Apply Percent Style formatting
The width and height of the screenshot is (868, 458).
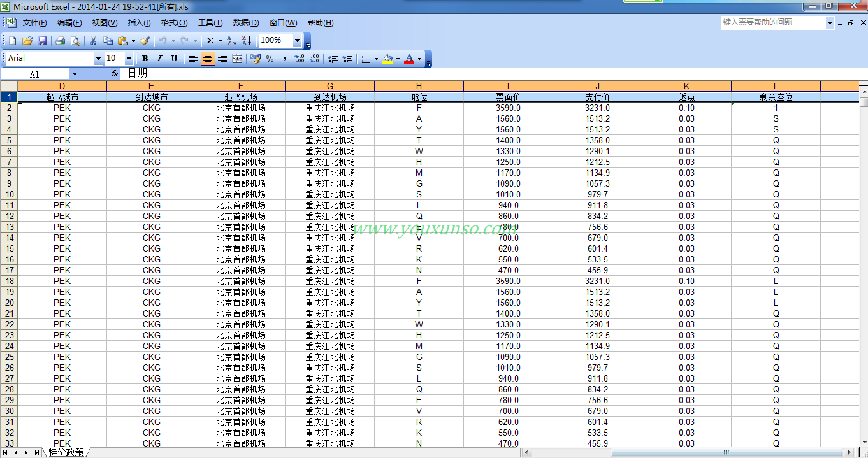click(270, 59)
